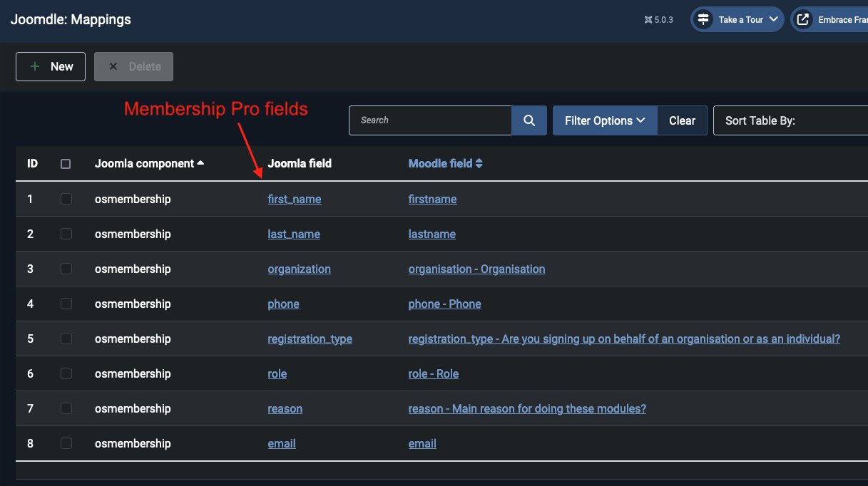The height and width of the screenshot is (486, 868).
Task: Expand the Take a Tour menu chevron
Action: [773, 19]
